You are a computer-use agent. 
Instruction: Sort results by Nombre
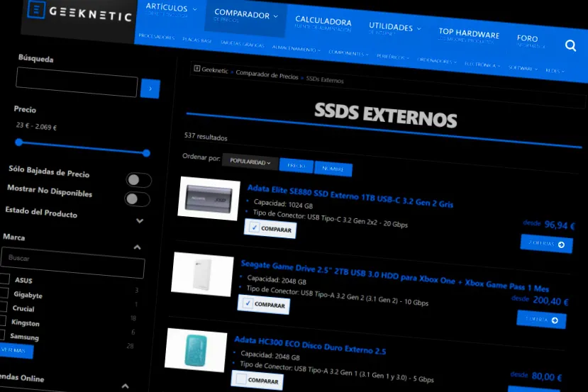coord(333,169)
